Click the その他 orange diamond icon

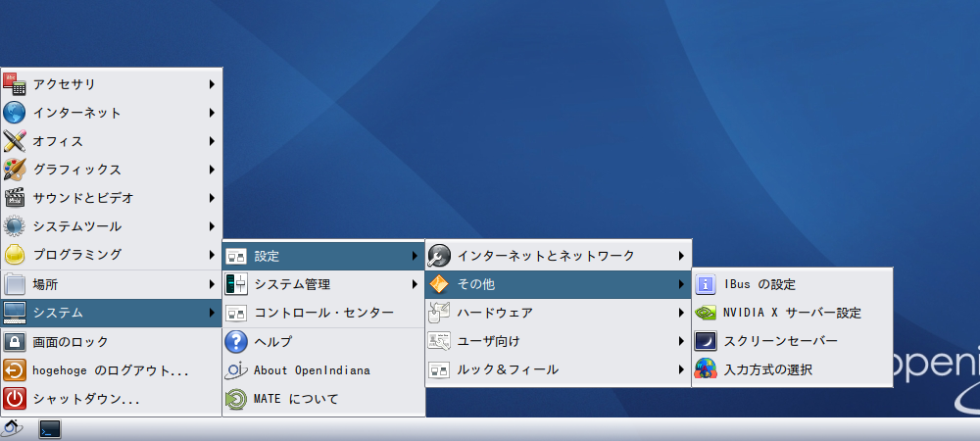[x=439, y=284]
